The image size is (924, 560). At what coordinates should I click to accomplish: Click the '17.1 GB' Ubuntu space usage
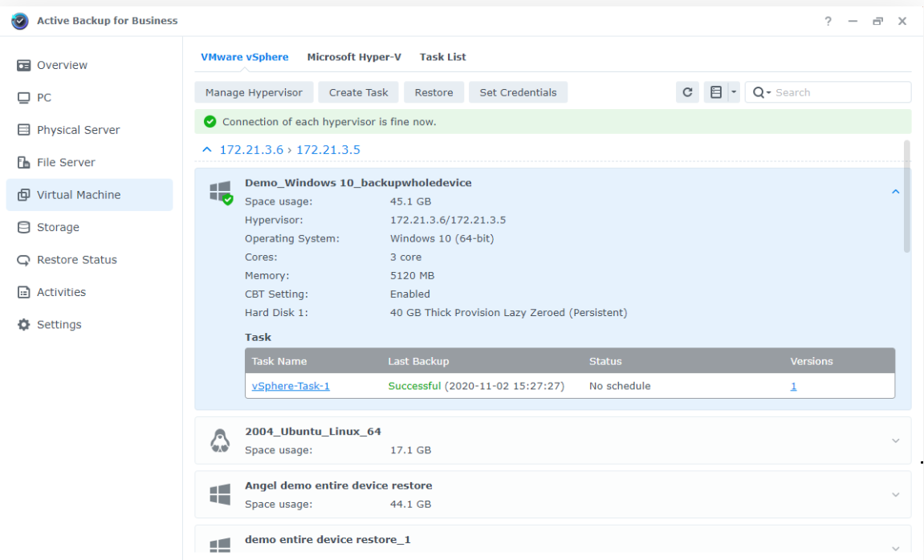pyautogui.click(x=411, y=450)
